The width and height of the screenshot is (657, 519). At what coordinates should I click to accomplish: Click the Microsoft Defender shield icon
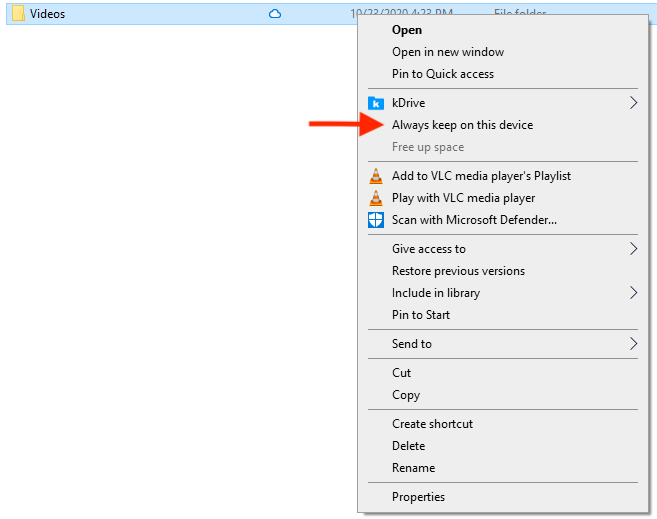click(x=376, y=220)
